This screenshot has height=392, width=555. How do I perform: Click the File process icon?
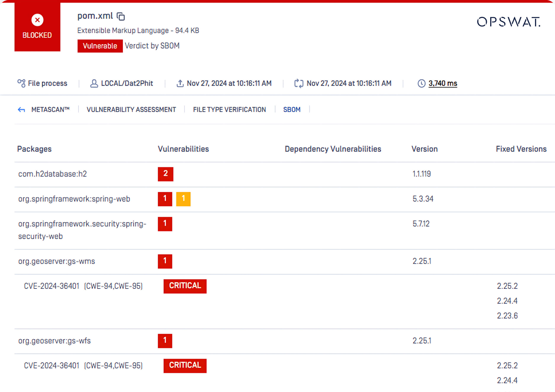21,83
